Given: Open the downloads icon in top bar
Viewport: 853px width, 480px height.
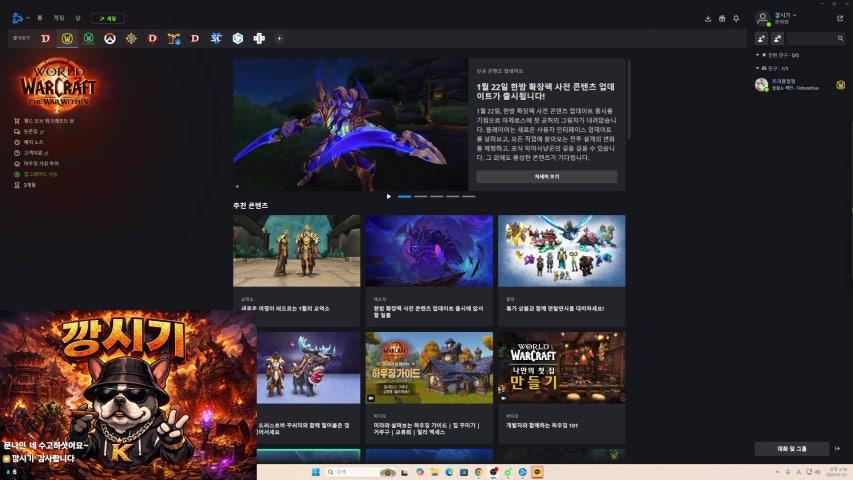Looking at the screenshot, I should click(x=708, y=18).
